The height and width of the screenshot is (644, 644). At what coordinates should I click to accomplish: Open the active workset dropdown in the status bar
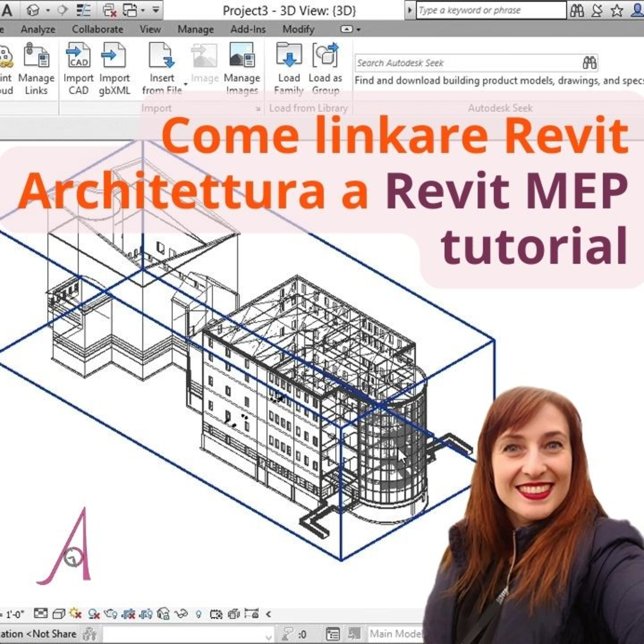point(189,634)
